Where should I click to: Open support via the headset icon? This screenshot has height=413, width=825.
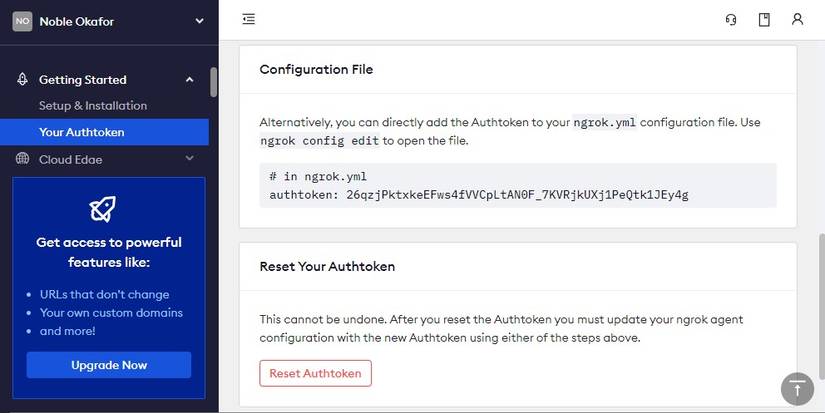731,19
